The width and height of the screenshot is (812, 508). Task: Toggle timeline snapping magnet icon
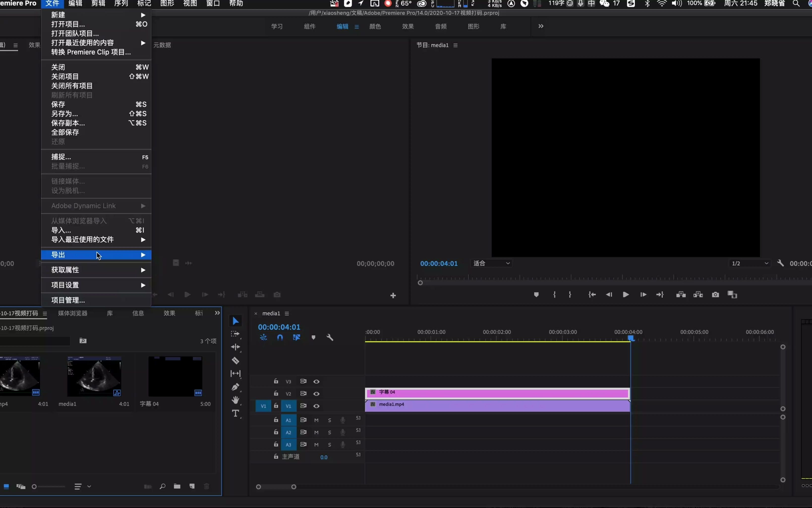click(280, 337)
